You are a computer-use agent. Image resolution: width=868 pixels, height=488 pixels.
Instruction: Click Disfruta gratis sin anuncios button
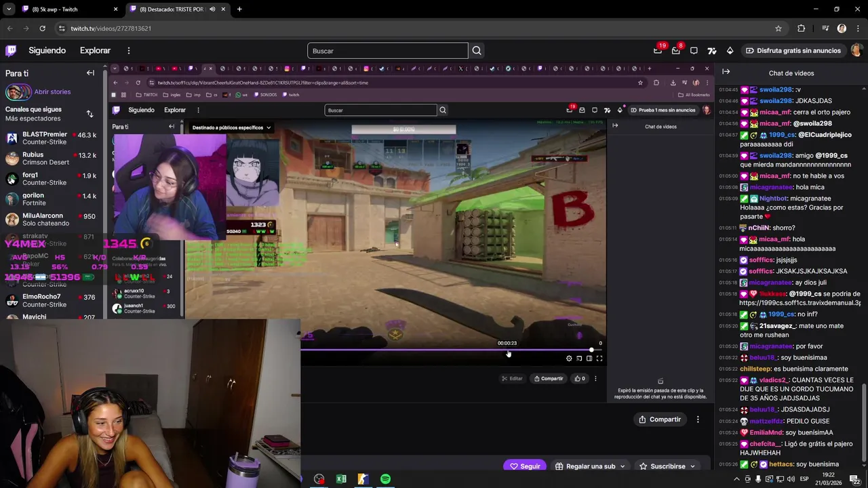[x=793, y=51]
